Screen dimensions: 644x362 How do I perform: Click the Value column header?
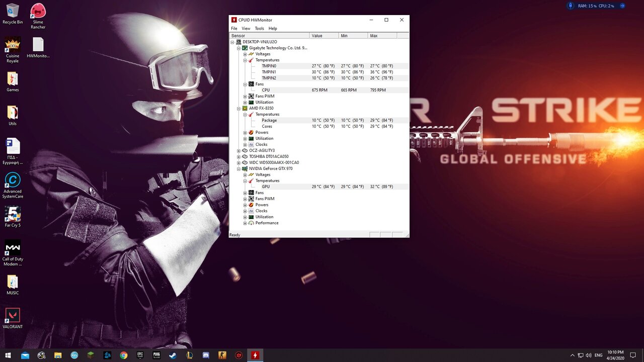click(x=324, y=36)
